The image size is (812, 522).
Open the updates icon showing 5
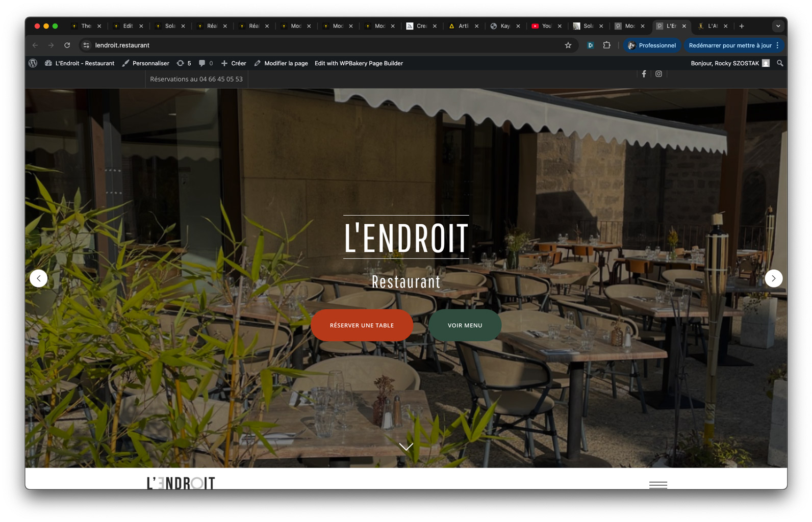pyautogui.click(x=184, y=63)
